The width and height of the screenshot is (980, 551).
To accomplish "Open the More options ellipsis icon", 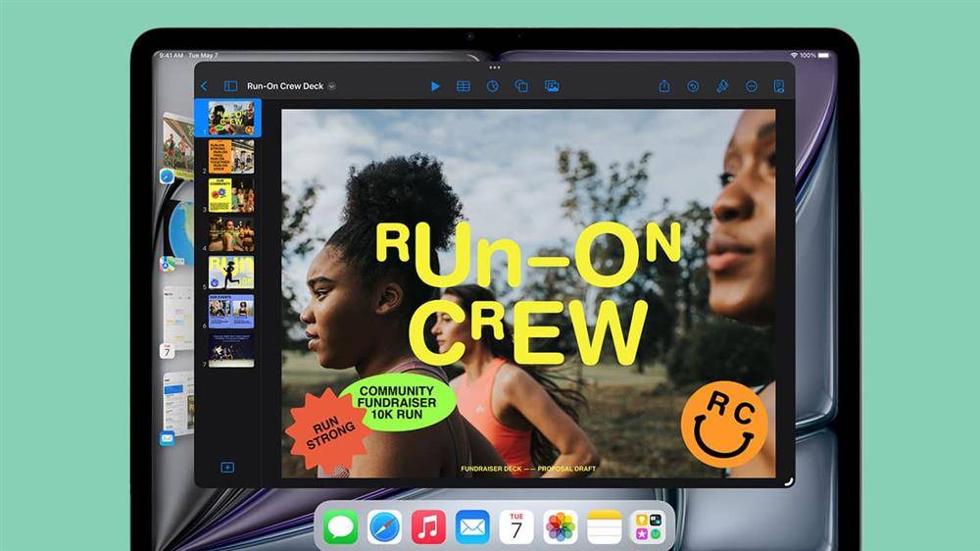I will (752, 86).
